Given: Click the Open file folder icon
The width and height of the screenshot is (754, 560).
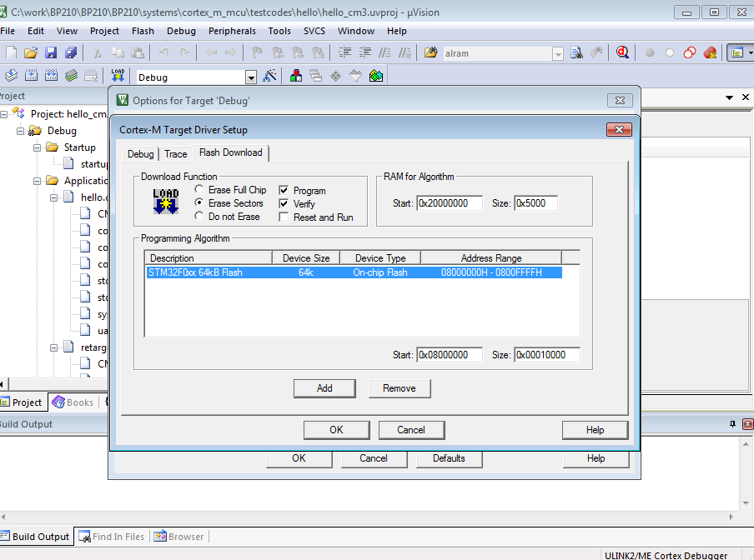Looking at the screenshot, I should (x=31, y=52).
